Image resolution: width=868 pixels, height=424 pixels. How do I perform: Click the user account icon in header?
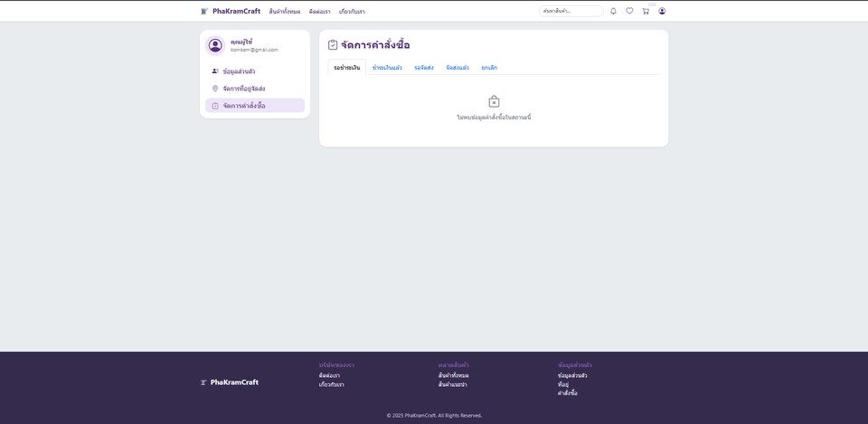point(662,11)
